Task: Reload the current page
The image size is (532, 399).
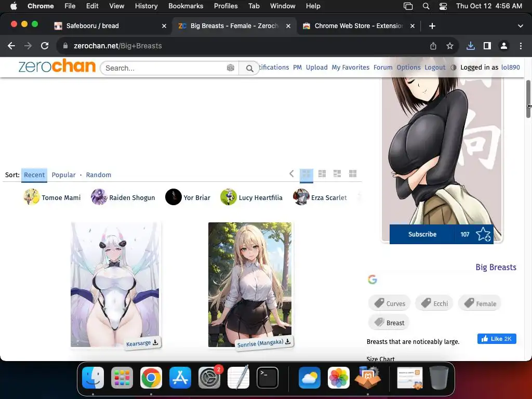Action: point(45,46)
